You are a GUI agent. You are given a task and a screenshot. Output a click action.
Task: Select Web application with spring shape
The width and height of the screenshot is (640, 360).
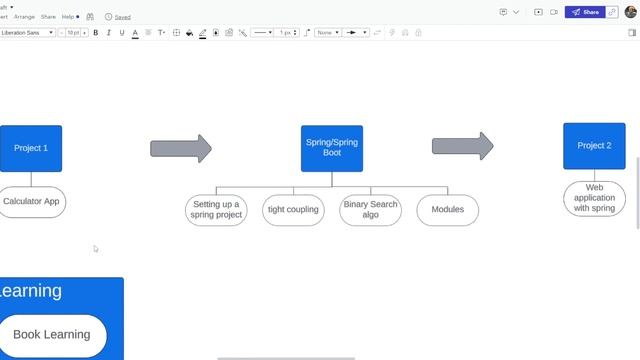[594, 198]
